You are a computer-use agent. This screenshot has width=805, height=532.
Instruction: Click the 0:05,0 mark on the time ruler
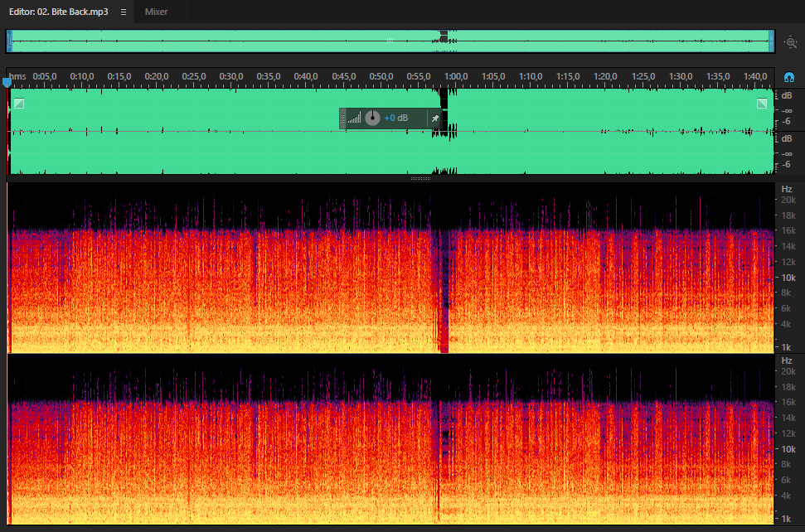coord(45,76)
